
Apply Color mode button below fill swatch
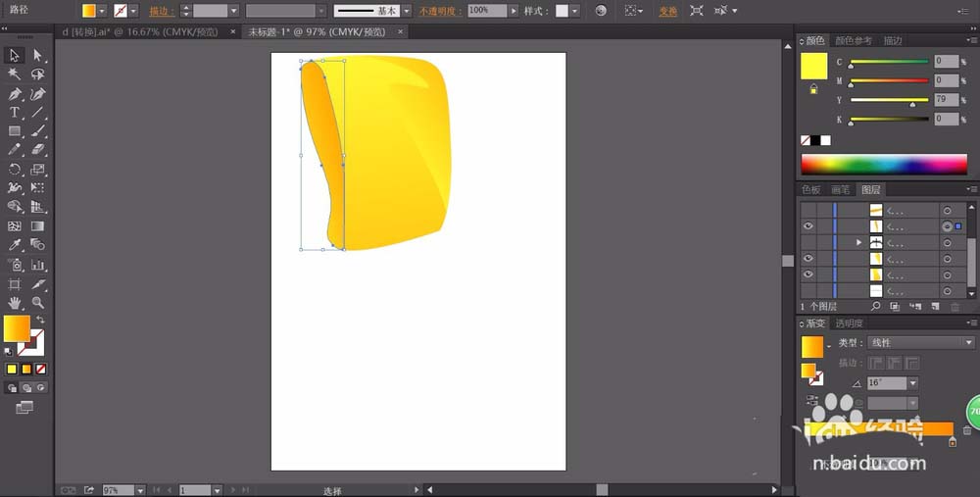11,369
